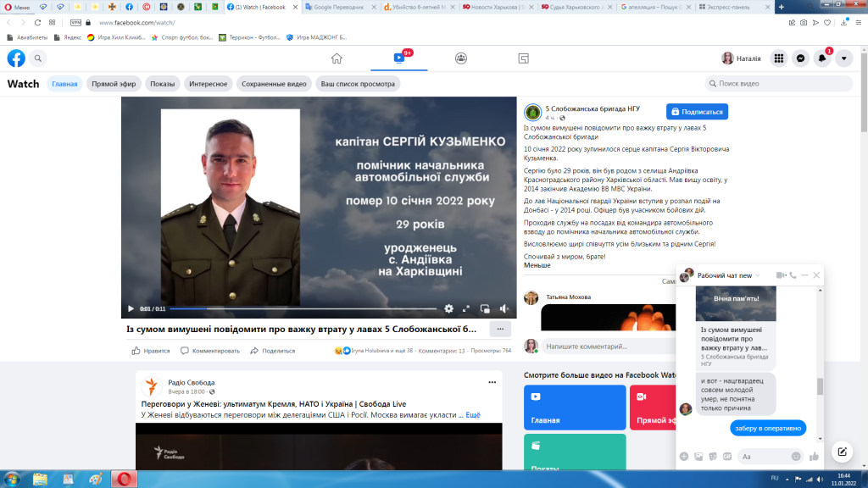Seek on the video progress bar
Viewport: 868px width, 488px height.
click(303, 308)
